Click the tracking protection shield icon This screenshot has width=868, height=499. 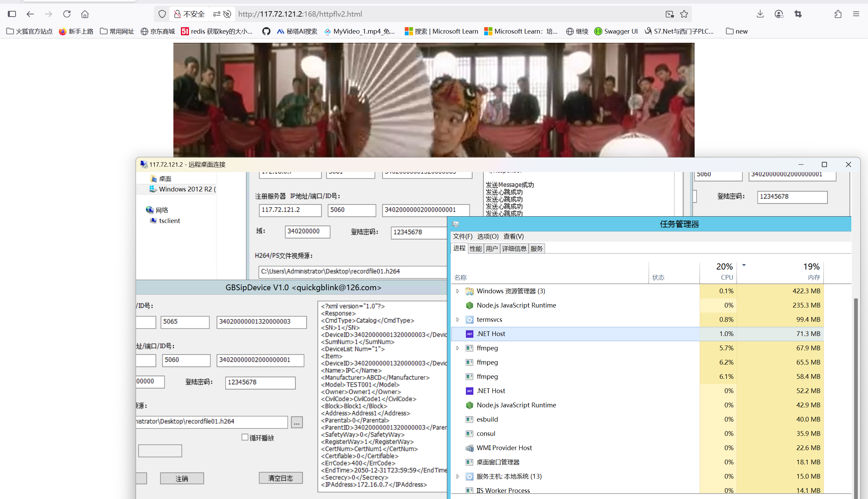click(162, 14)
